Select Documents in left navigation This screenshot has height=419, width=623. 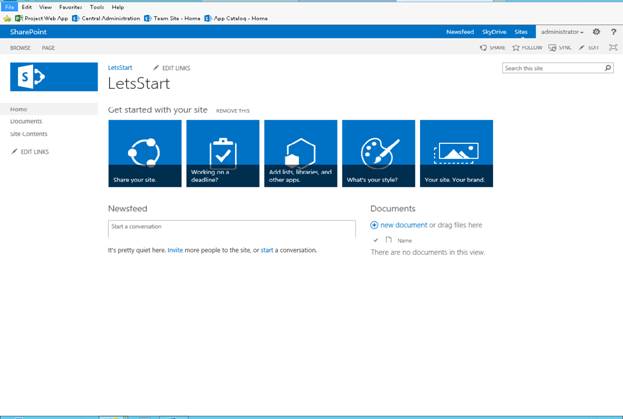[x=26, y=121]
